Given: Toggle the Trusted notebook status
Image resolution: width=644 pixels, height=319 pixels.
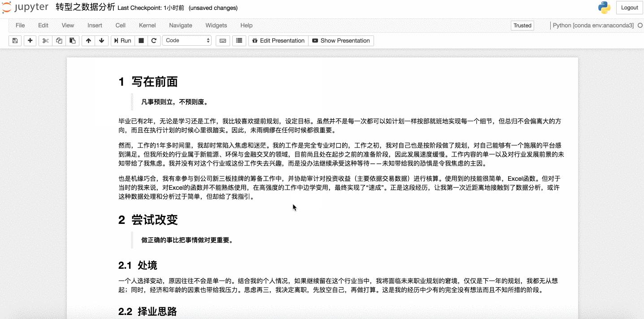Looking at the screenshot, I should coord(522,26).
